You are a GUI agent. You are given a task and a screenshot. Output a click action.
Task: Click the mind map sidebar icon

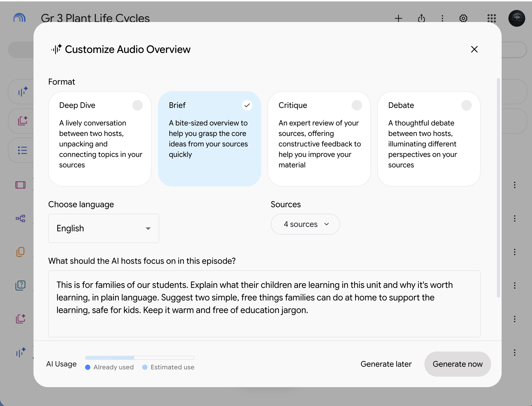pyautogui.click(x=20, y=218)
